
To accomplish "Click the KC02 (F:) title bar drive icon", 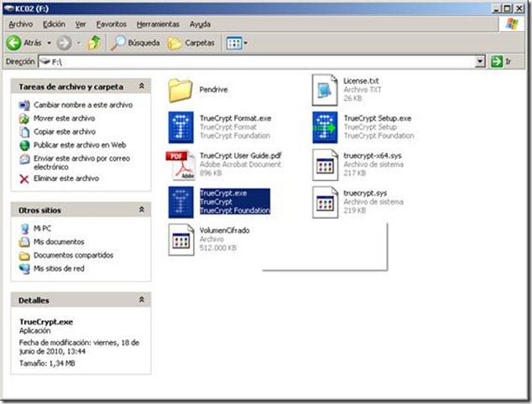I will tap(9, 8).
